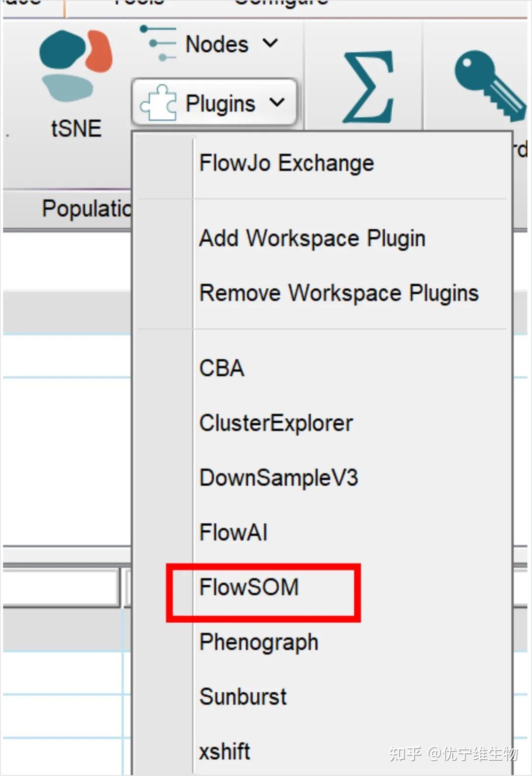This screenshot has height=776, width=532.
Task: Click the teal key icon
Action: [x=488, y=85]
